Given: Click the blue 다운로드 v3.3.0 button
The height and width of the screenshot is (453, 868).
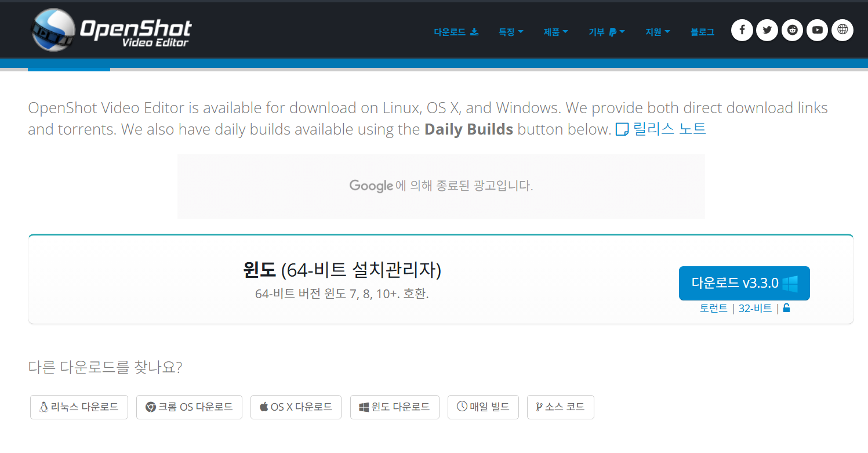Looking at the screenshot, I should (x=744, y=283).
